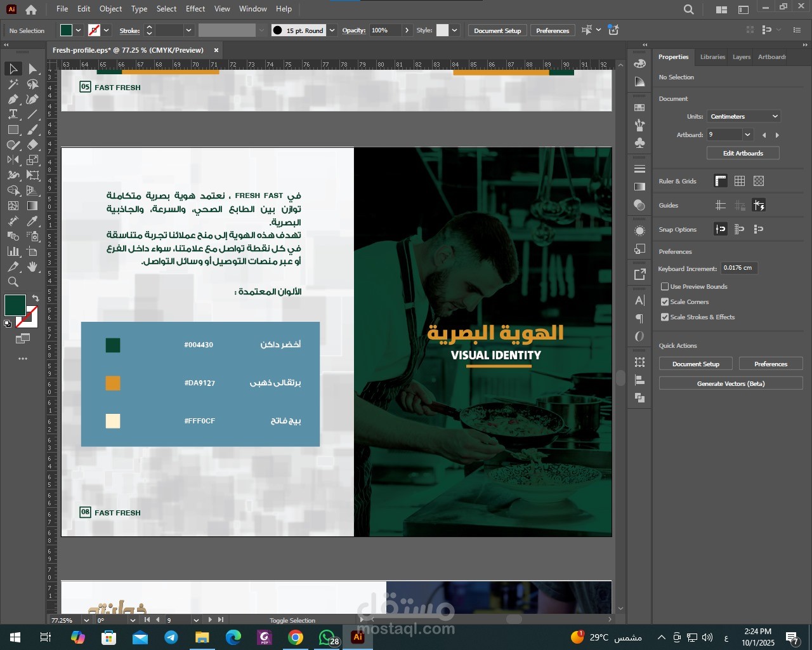Uncheck Scale Corners option
This screenshot has width=812, height=650.
665,302
